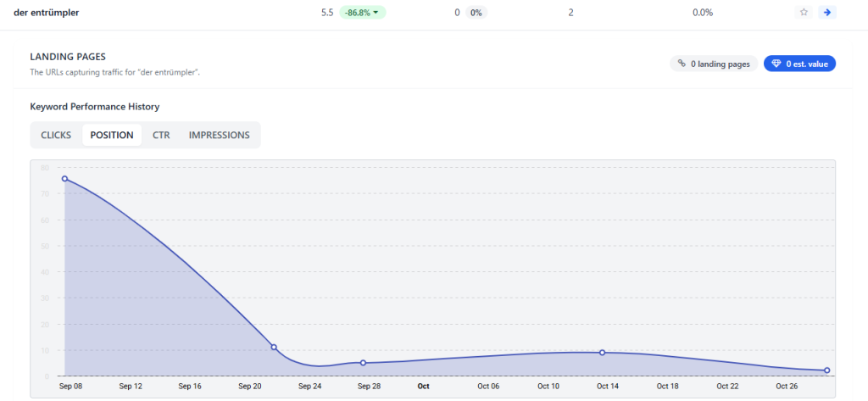Click the "0 landing pages" text label
Screen dimensions: 868x401
(720, 64)
